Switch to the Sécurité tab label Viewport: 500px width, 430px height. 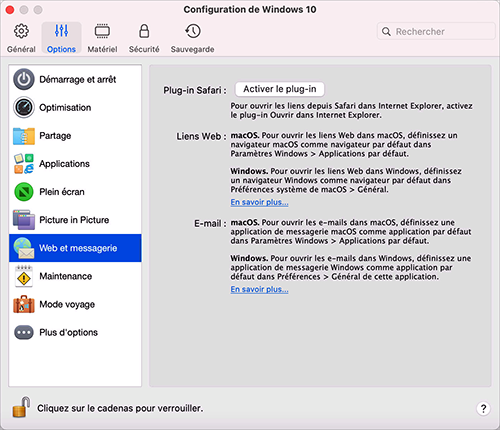pyautogui.click(x=144, y=49)
